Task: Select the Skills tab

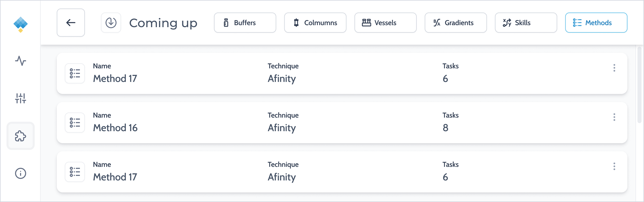Action: pos(526,23)
